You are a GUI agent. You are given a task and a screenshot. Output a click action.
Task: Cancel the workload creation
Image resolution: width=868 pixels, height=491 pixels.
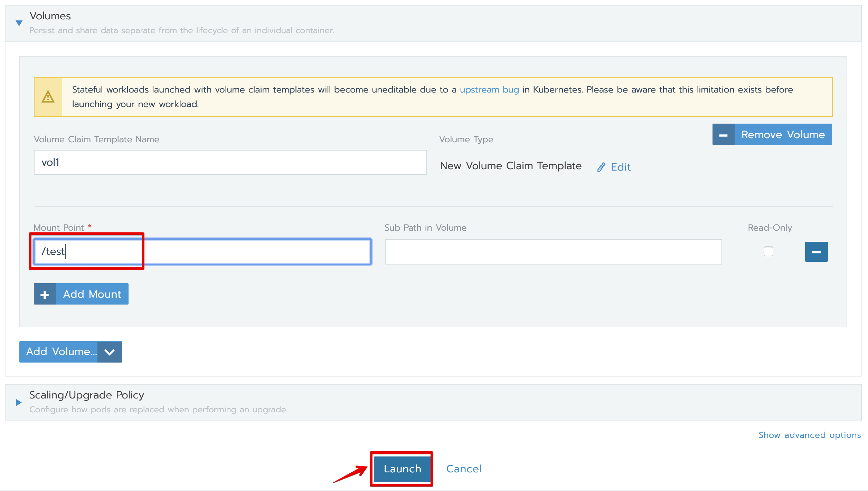pos(463,469)
